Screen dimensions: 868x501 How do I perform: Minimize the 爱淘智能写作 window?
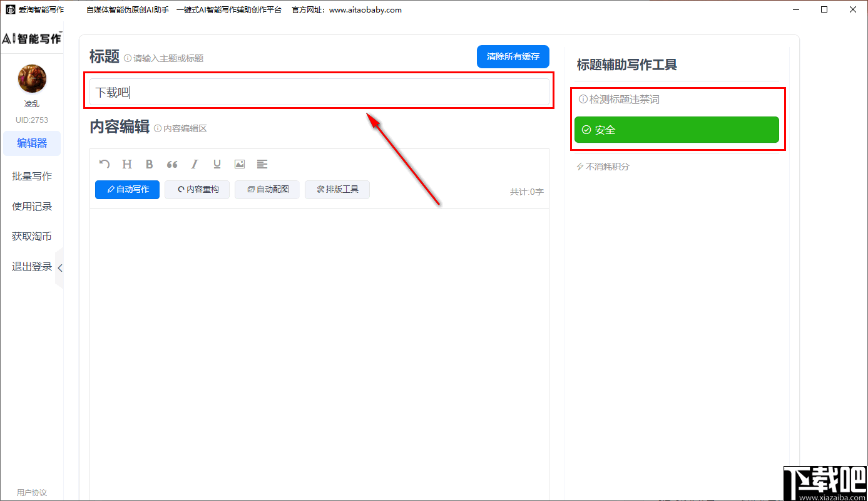[x=795, y=9]
